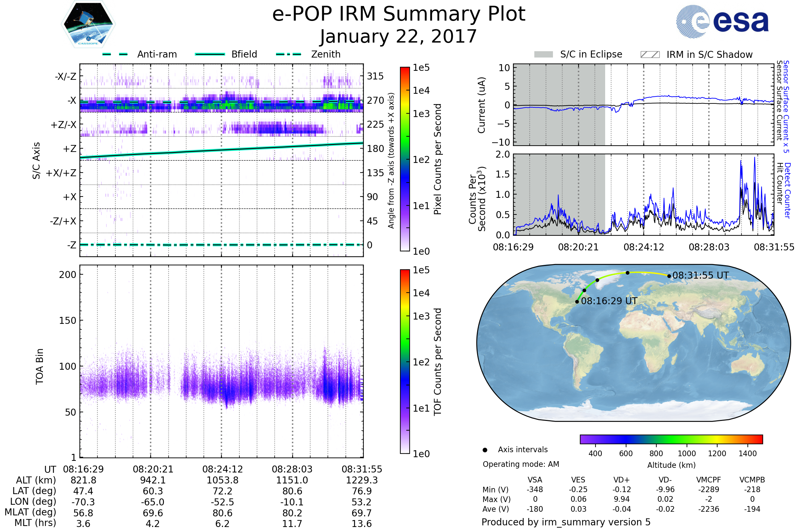Click the TOF Counts per Second colorbar
This screenshot has height=532, width=798.
pos(405,361)
